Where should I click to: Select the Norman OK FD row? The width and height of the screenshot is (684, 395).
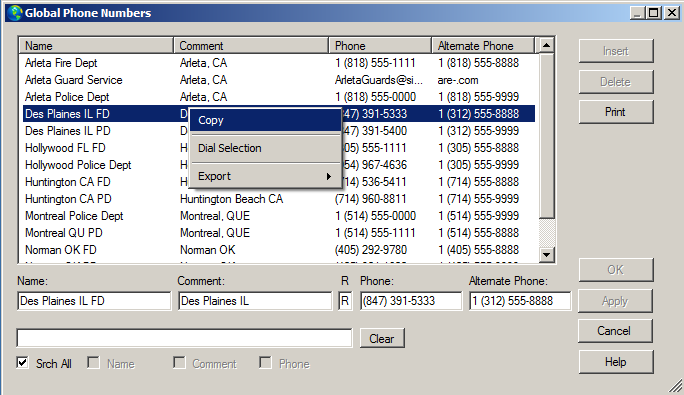[x=278, y=250]
